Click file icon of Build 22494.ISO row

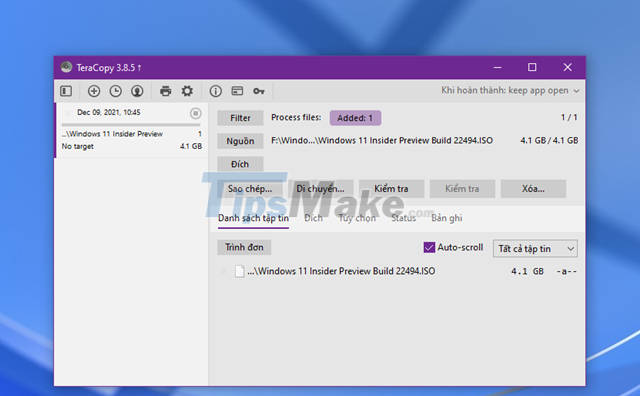pos(240,271)
